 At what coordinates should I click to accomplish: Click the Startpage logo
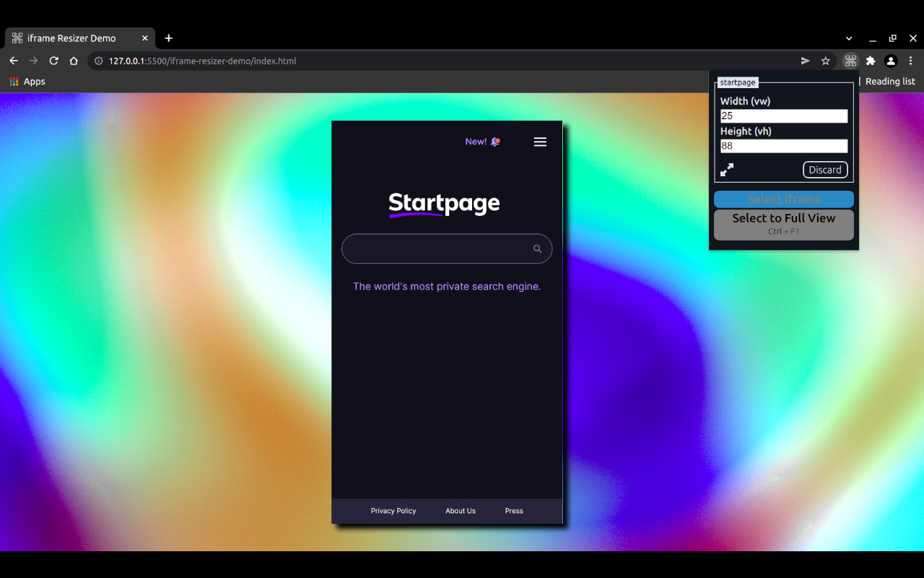coord(444,204)
